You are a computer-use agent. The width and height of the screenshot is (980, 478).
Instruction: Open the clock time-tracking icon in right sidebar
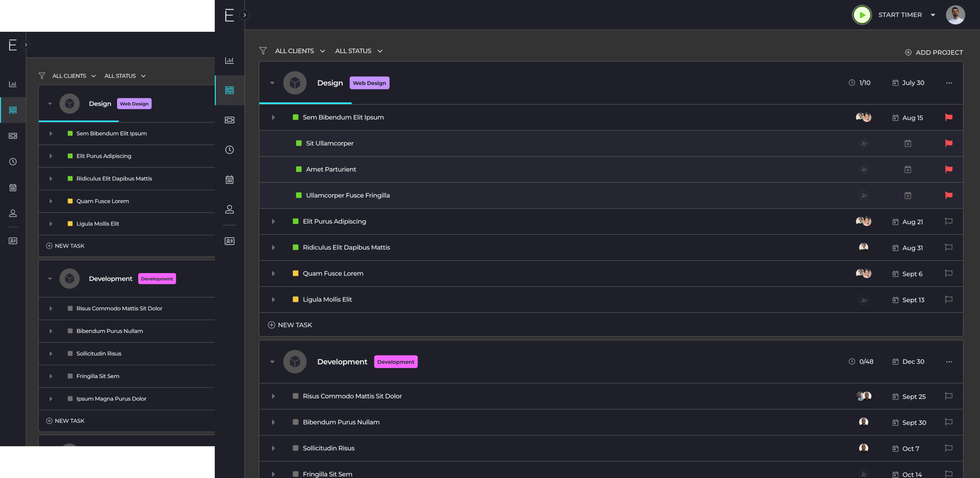click(x=229, y=150)
